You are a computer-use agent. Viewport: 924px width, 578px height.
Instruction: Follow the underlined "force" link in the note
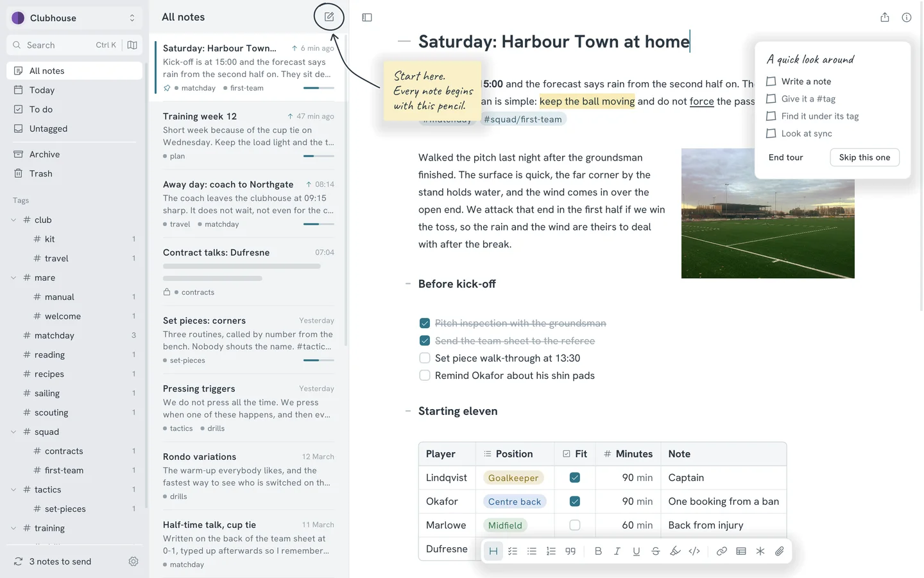[702, 101]
